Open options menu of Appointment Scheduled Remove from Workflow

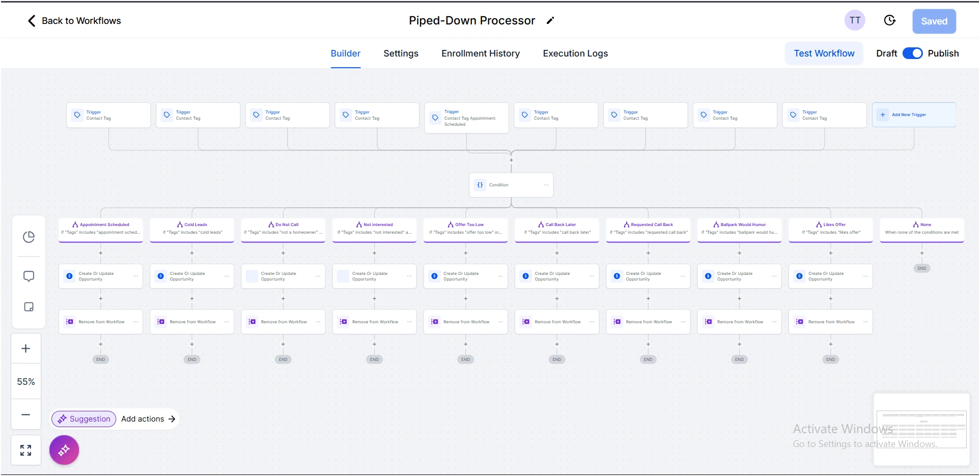click(136, 322)
